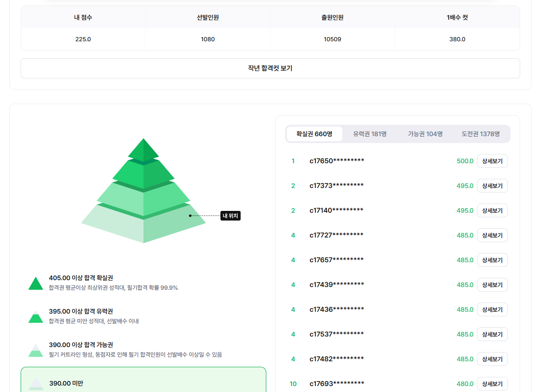Image resolution: width=539 pixels, height=392 pixels.
Task: Open 상세보기 for c17482 row
Action: tap(492, 359)
